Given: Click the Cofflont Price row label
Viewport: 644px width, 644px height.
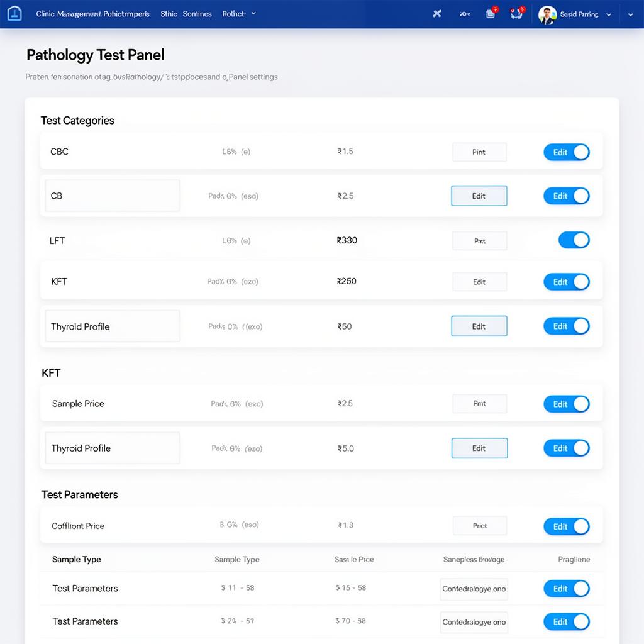Looking at the screenshot, I should click(77, 526).
